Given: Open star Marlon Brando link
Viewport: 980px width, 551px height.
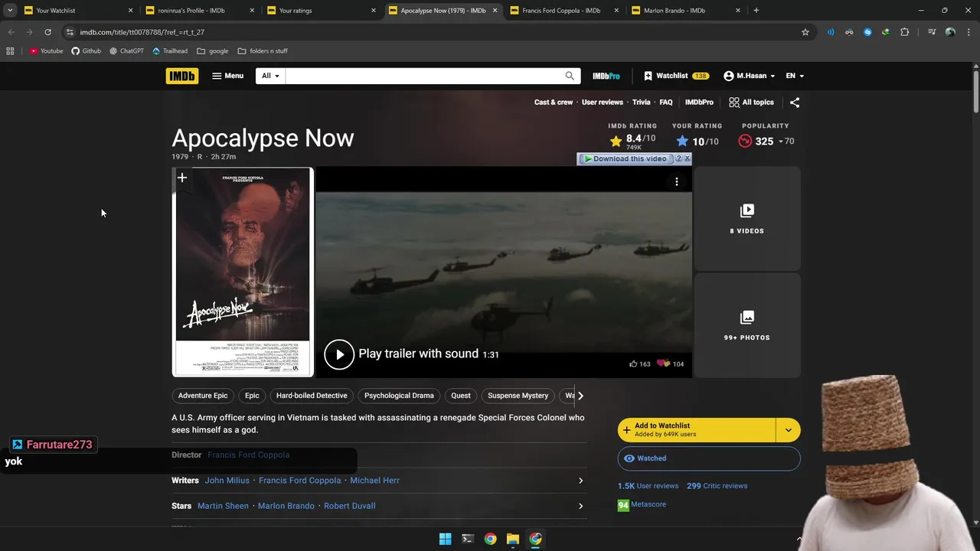Looking at the screenshot, I should (286, 506).
